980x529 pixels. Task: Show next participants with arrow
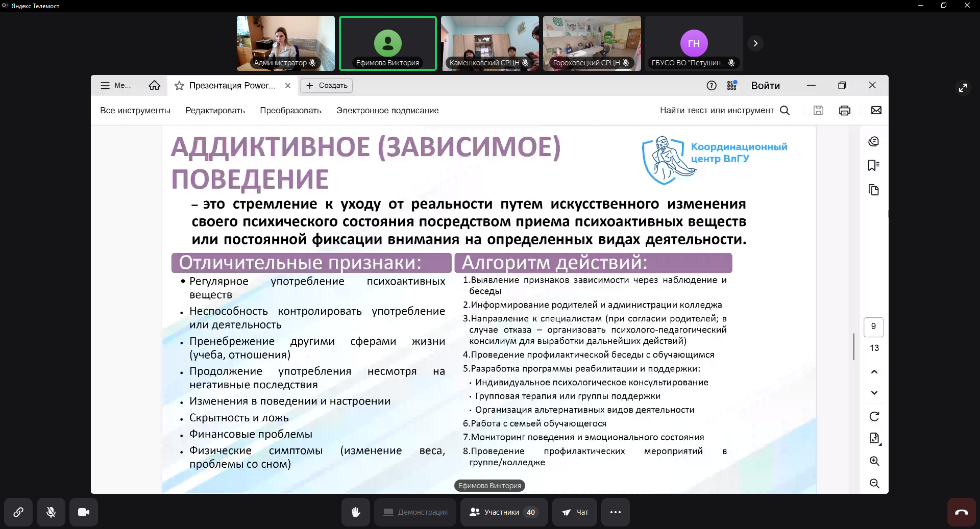[755, 43]
